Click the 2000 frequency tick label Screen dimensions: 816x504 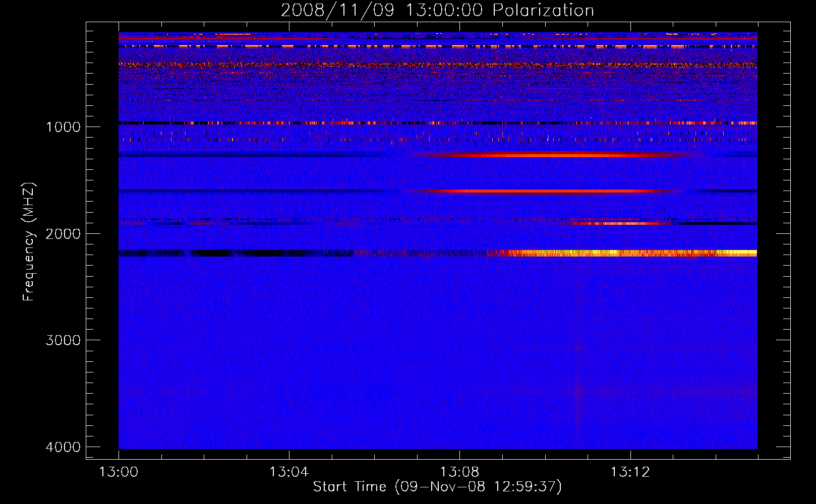tap(63, 234)
